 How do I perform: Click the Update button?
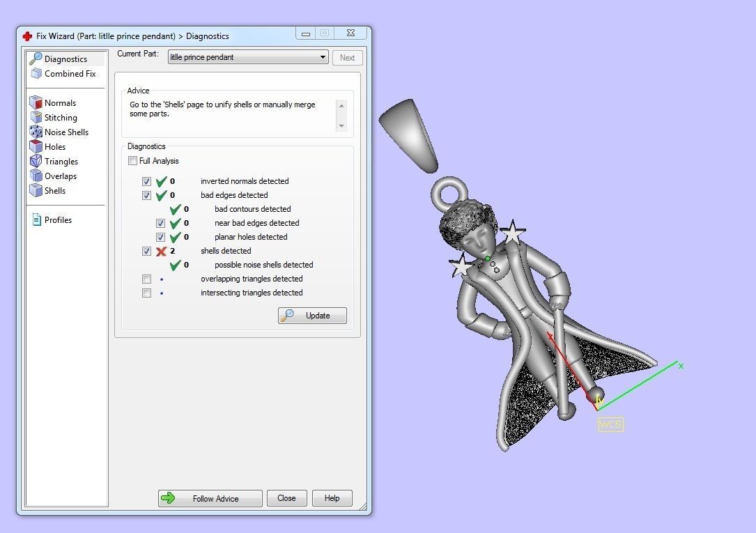click(x=312, y=315)
